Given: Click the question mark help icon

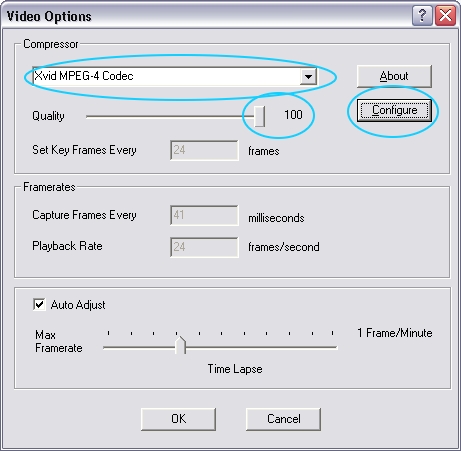Looking at the screenshot, I should pyautogui.click(x=422, y=15).
